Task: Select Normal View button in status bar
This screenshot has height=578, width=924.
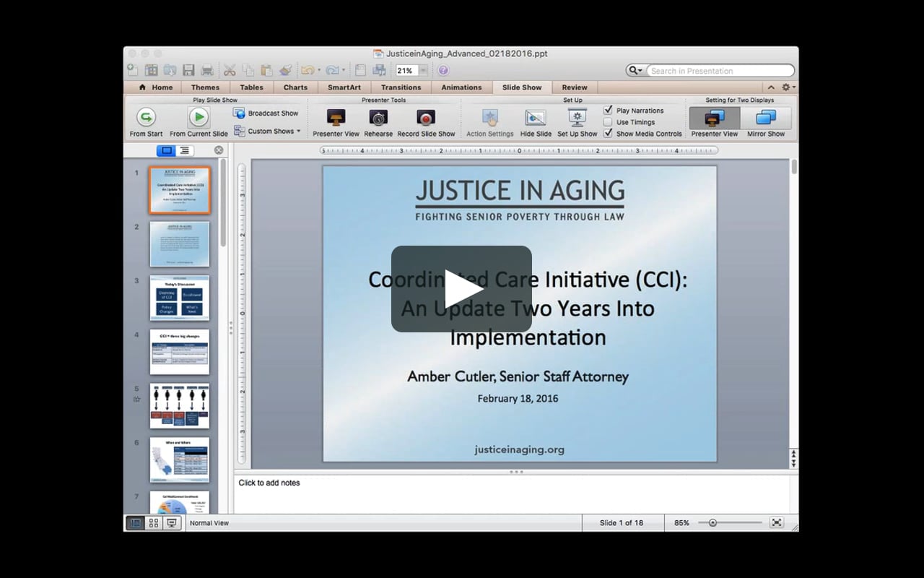Action: coord(135,523)
